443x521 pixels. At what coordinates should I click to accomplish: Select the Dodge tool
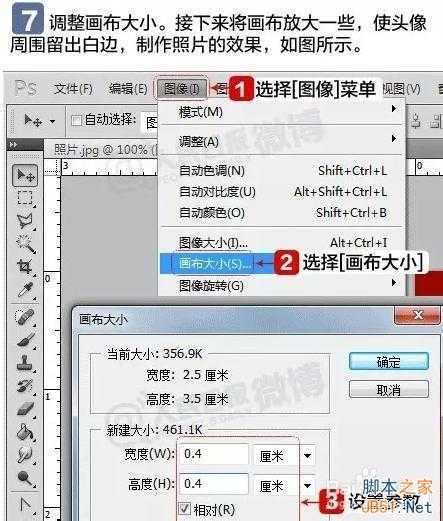(25, 478)
